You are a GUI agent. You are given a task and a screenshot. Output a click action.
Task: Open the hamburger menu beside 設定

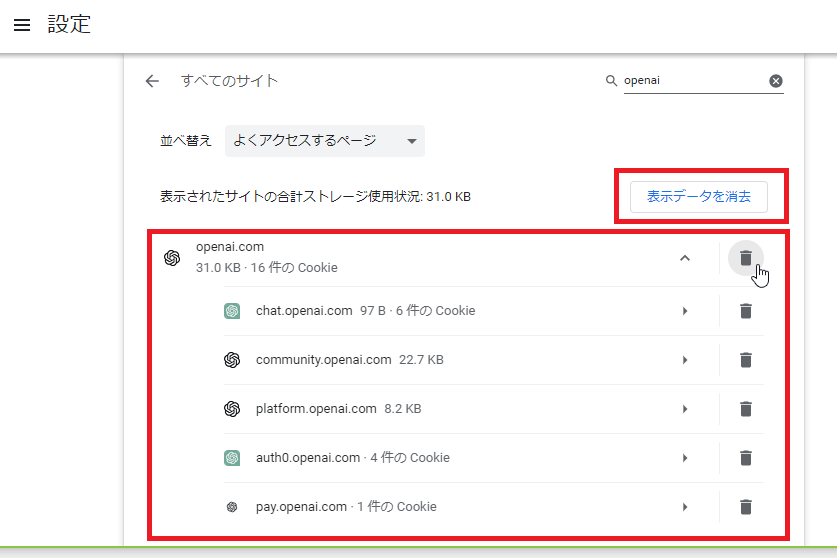click(x=22, y=25)
